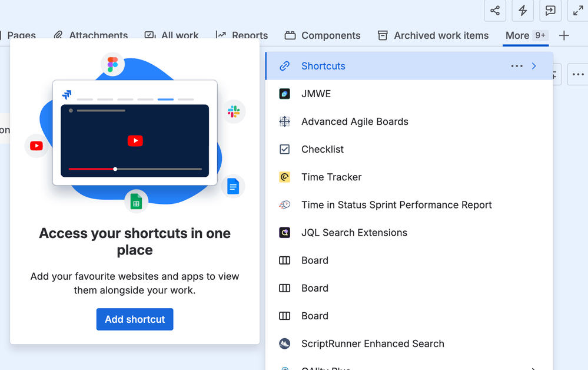This screenshot has width=588, height=370.
Task: Open automation lightning bolt button
Action: coord(523,11)
